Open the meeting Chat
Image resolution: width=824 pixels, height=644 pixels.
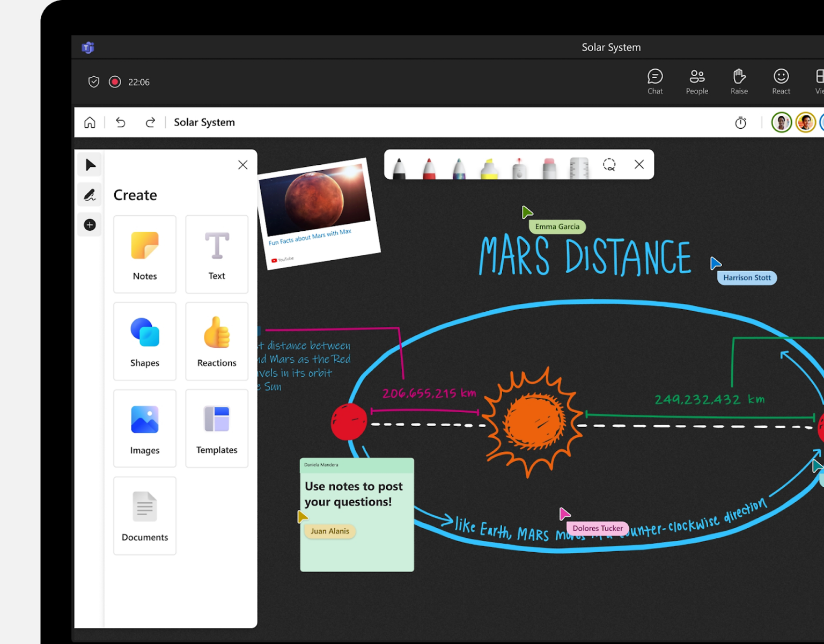(654, 81)
